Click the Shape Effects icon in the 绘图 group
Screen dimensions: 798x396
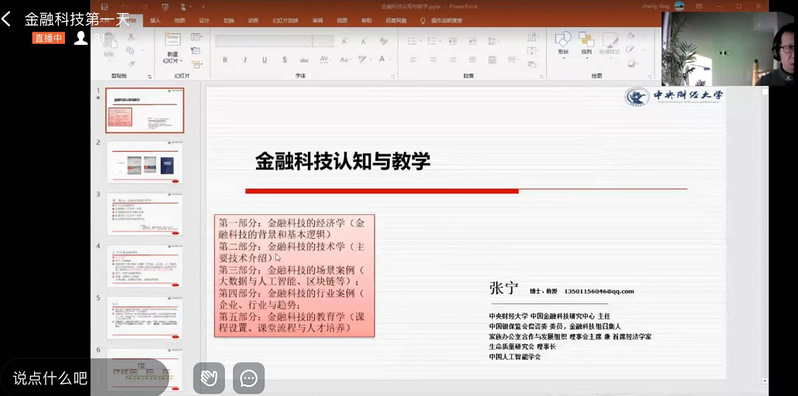(631, 64)
